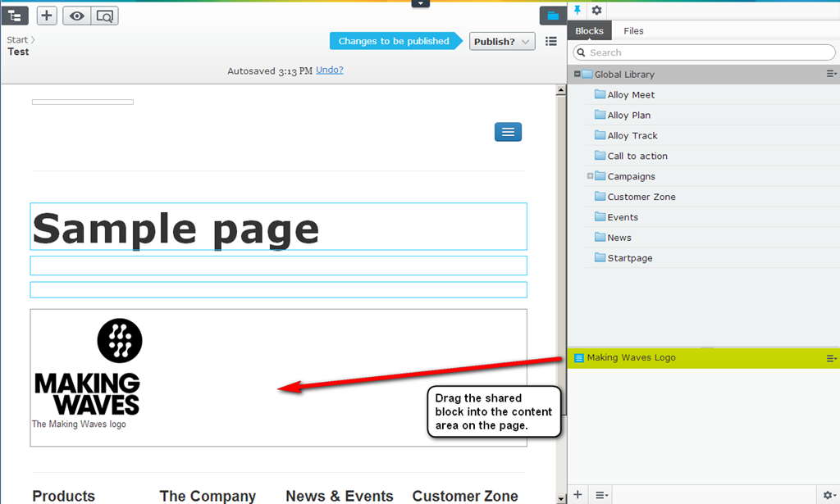Image resolution: width=840 pixels, height=504 pixels.
Task: Switch to all properties list view icon
Action: (x=551, y=41)
